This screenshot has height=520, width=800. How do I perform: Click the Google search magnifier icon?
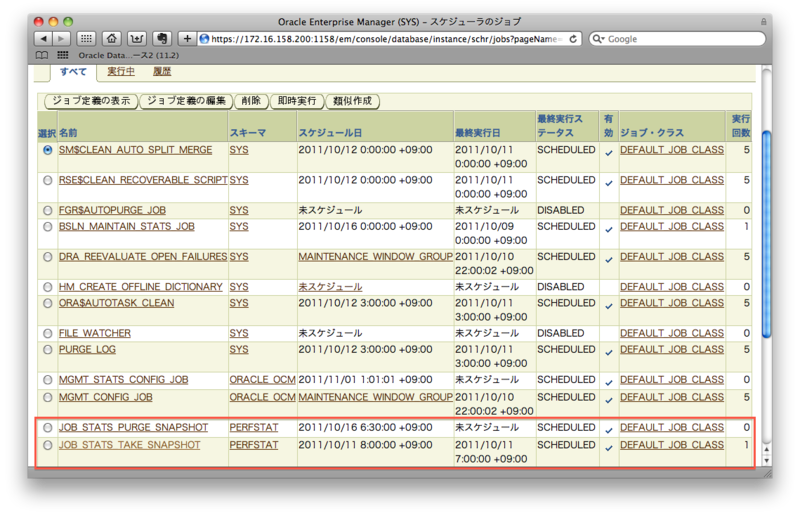click(x=598, y=39)
